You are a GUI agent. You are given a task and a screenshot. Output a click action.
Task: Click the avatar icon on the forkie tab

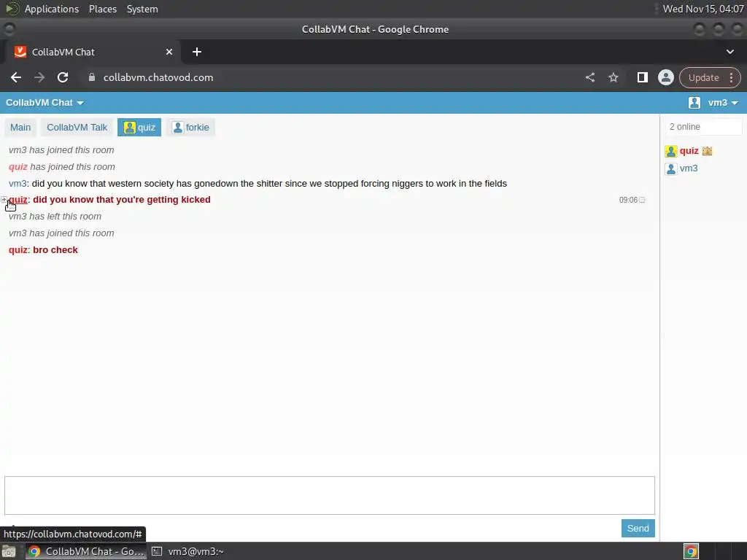177,127
